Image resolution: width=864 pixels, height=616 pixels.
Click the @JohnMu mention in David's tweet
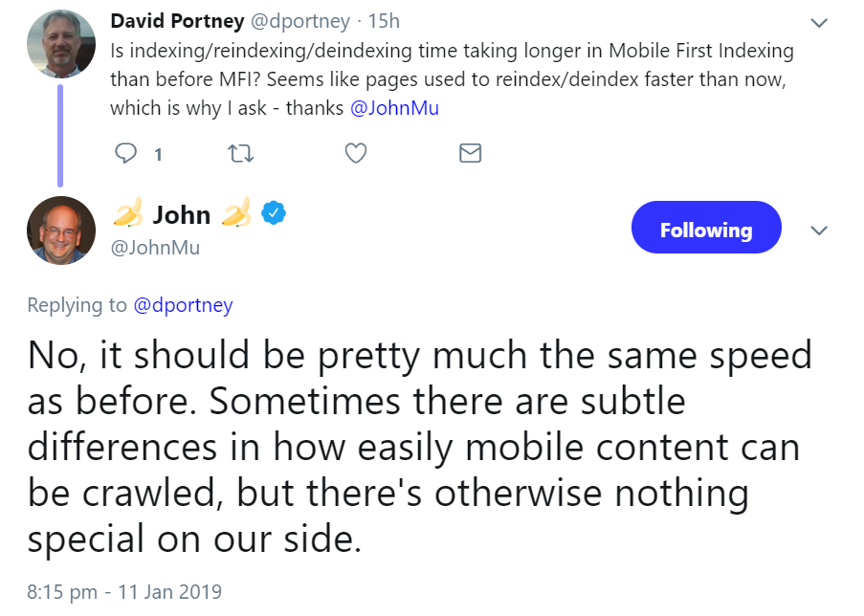(394, 108)
